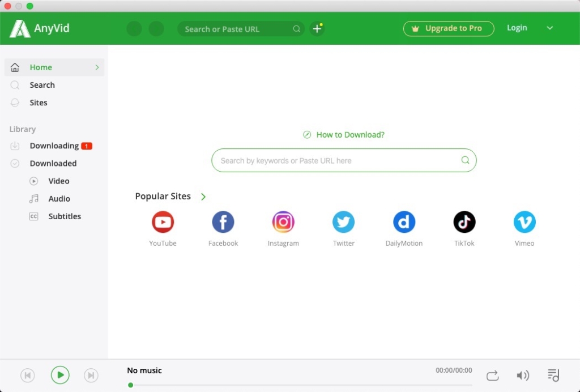The height and width of the screenshot is (392, 580).
Task: Focus the Search by keywords or Paste URL field
Action: [x=344, y=160]
